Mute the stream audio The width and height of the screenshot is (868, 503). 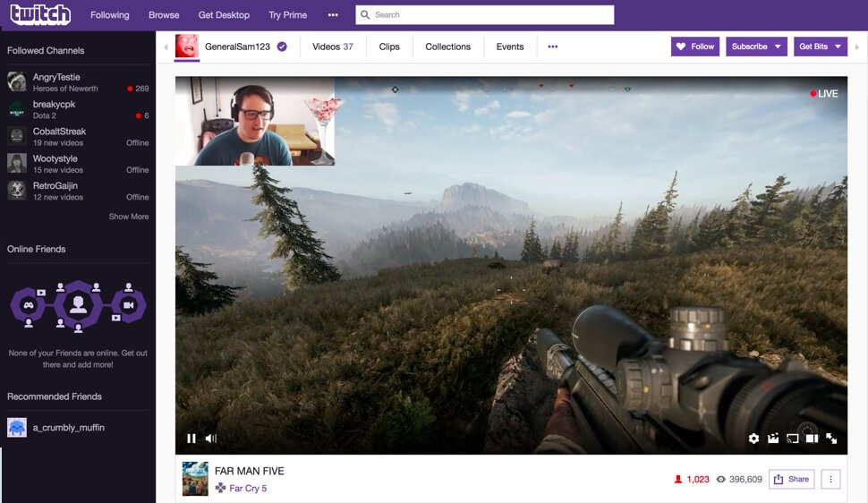(211, 439)
